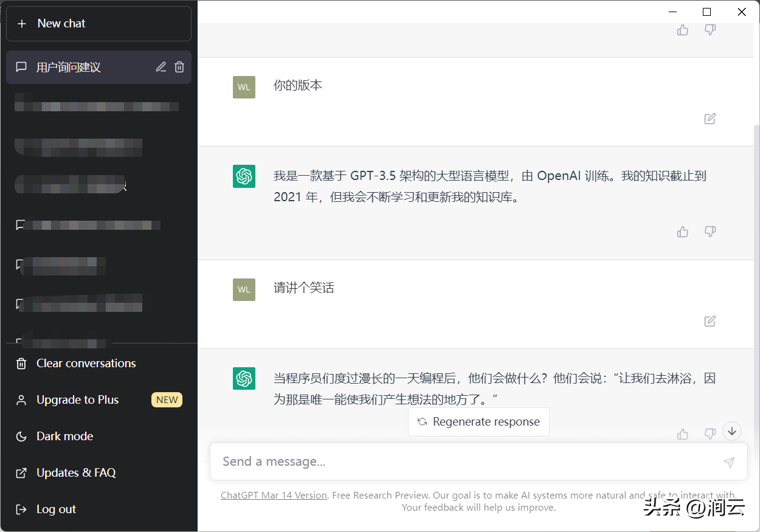The height and width of the screenshot is (532, 760).
Task: Focus the Send a message input
Action: [478, 461]
